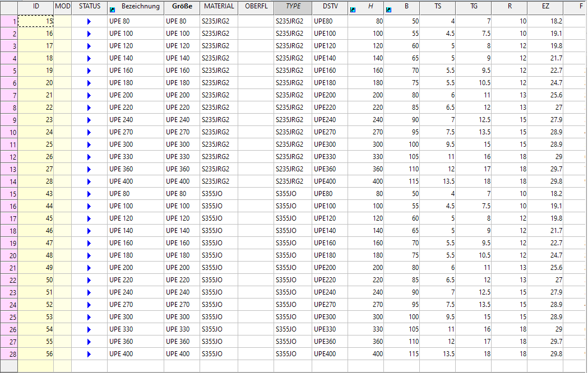Click the blue status arrow for ID 50
Image resolution: width=588 pixels, height=373 pixels.
89,280
